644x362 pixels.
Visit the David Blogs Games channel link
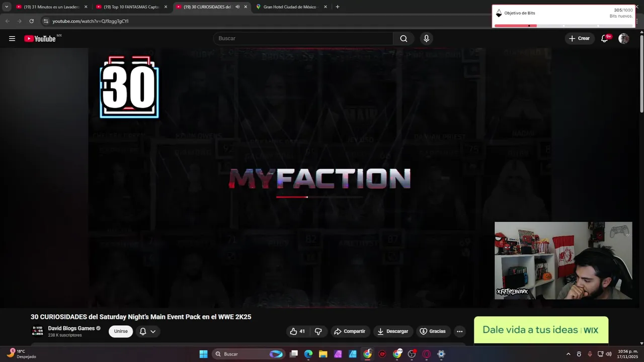pos(71,328)
